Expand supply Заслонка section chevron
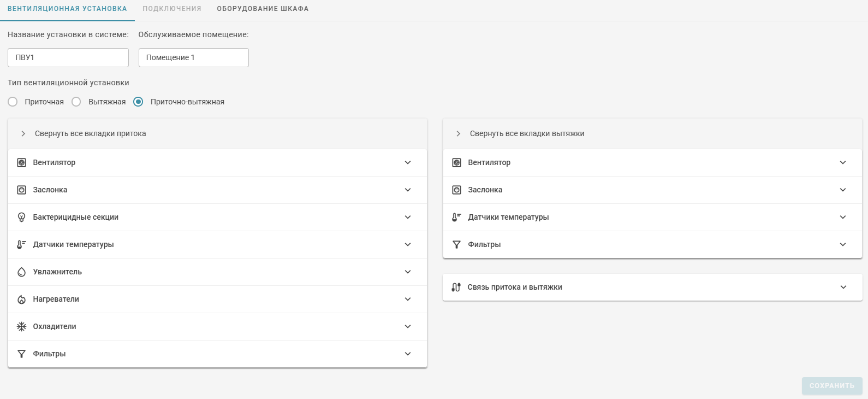 [x=408, y=190]
